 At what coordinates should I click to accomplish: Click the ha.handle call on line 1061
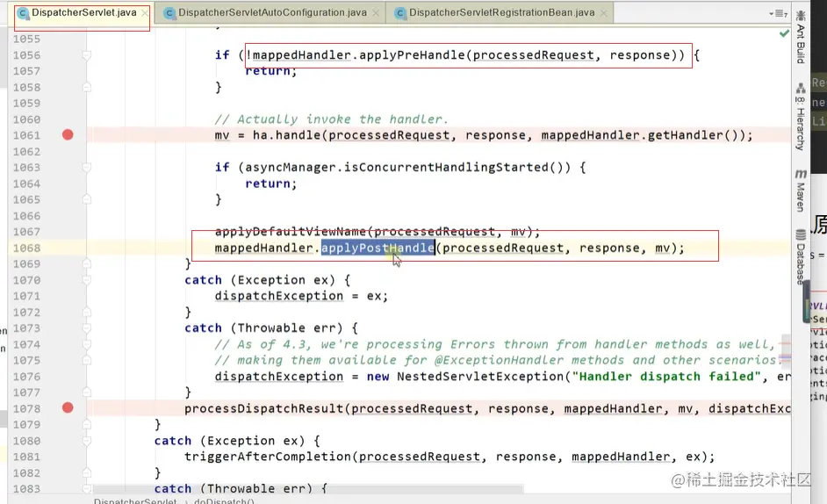click(286, 135)
